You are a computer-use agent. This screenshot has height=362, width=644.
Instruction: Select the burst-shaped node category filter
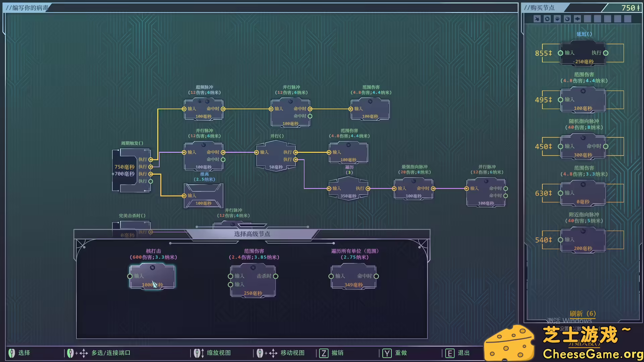point(557,19)
